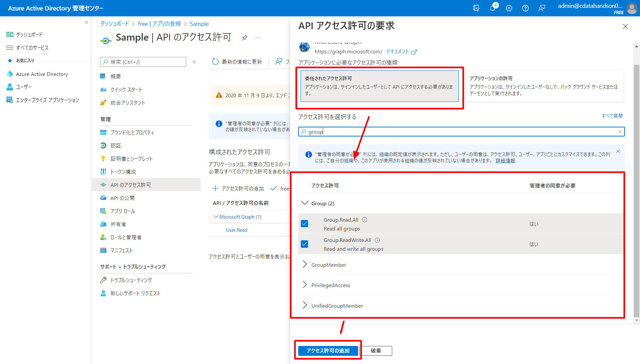This screenshot has width=640, height=364.
Task: Click the group permission search input
Action: tap(458, 132)
